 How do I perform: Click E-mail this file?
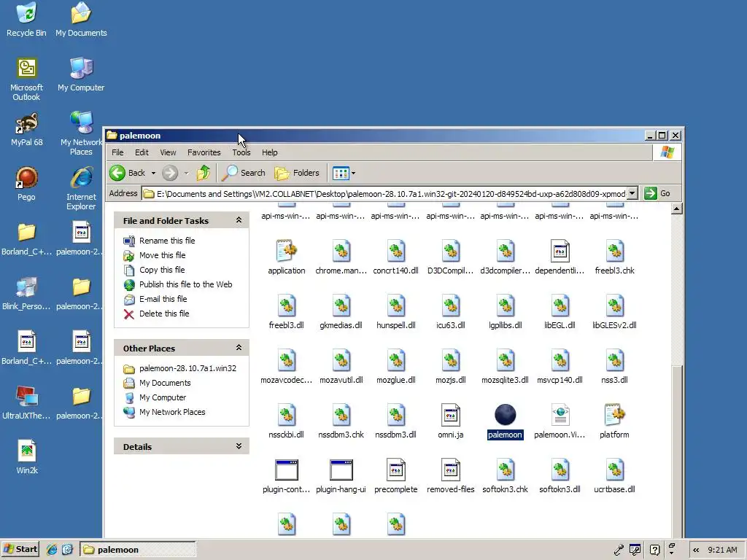[163, 299]
